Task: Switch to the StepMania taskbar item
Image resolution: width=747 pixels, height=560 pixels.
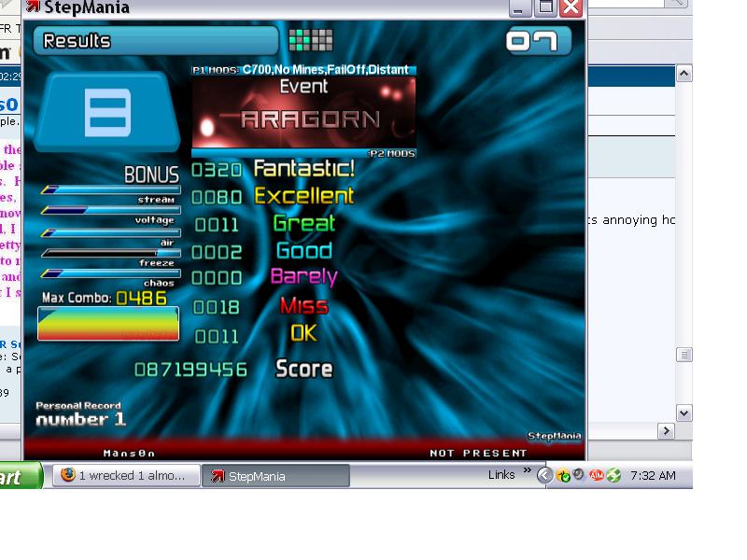Action: point(275,476)
